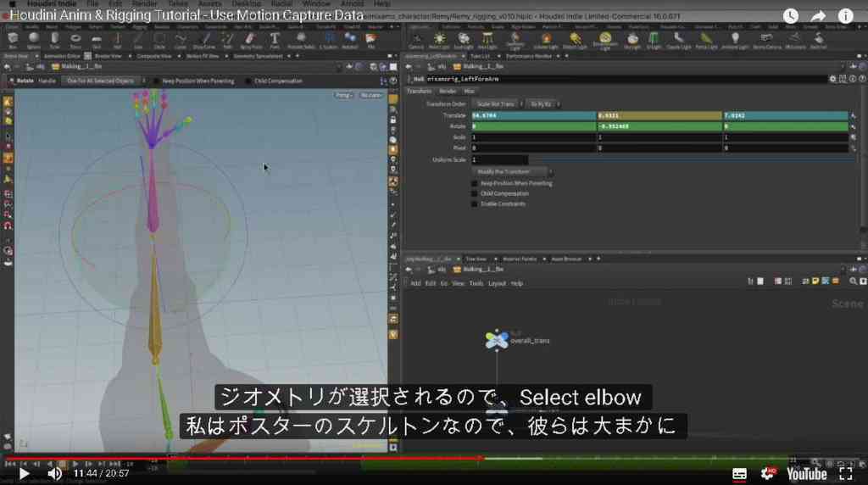
Task: Click the network editor search icon
Action: pyautogui.click(x=853, y=282)
